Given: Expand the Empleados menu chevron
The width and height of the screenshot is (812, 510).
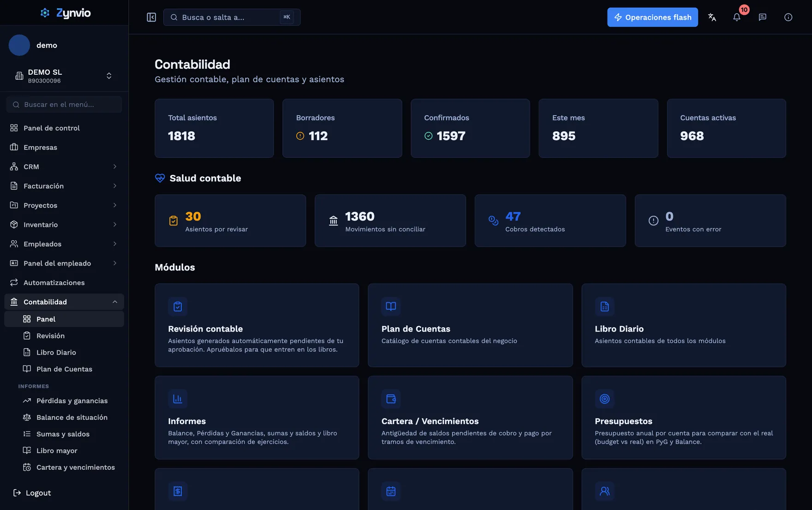Looking at the screenshot, I should pyautogui.click(x=115, y=244).
